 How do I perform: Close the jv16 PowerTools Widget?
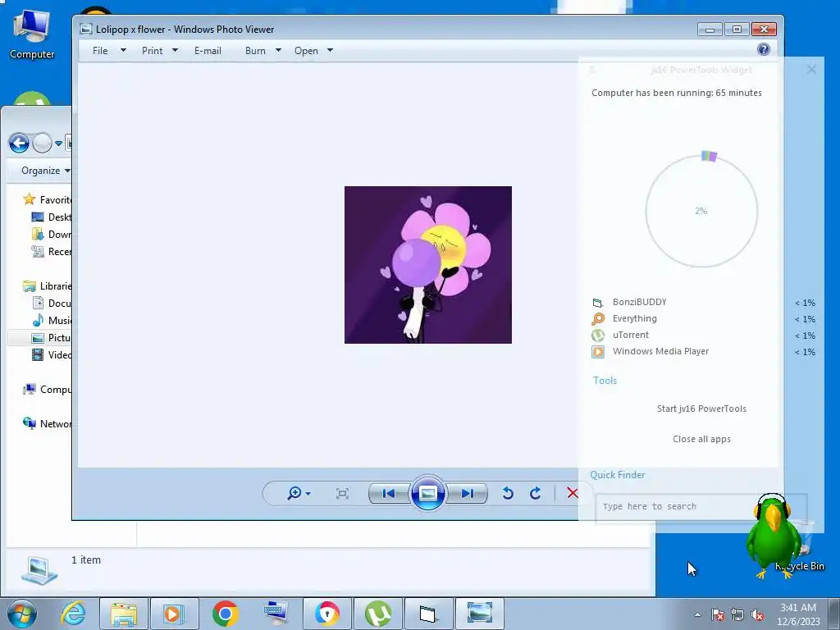pos(811,69)
